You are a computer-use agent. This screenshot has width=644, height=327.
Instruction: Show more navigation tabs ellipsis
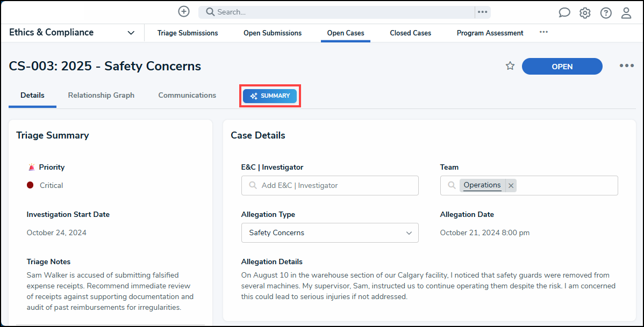click(543, 32)
